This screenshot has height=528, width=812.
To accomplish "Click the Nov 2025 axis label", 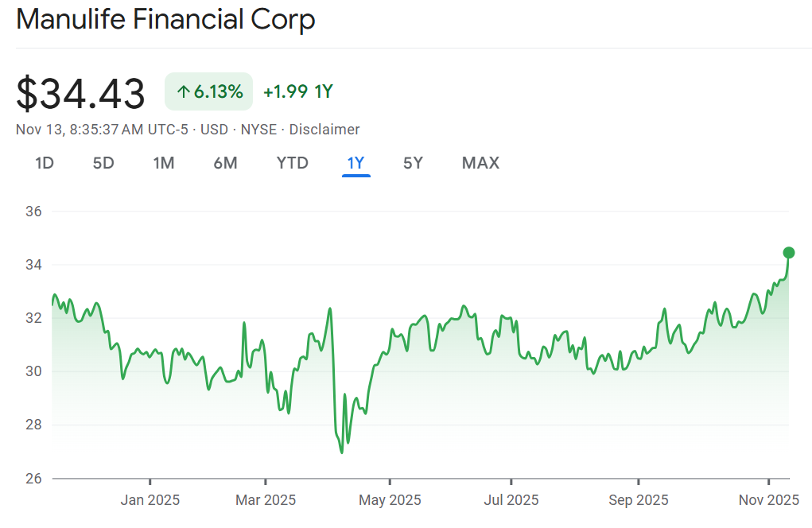I will [x=767, y=500].
